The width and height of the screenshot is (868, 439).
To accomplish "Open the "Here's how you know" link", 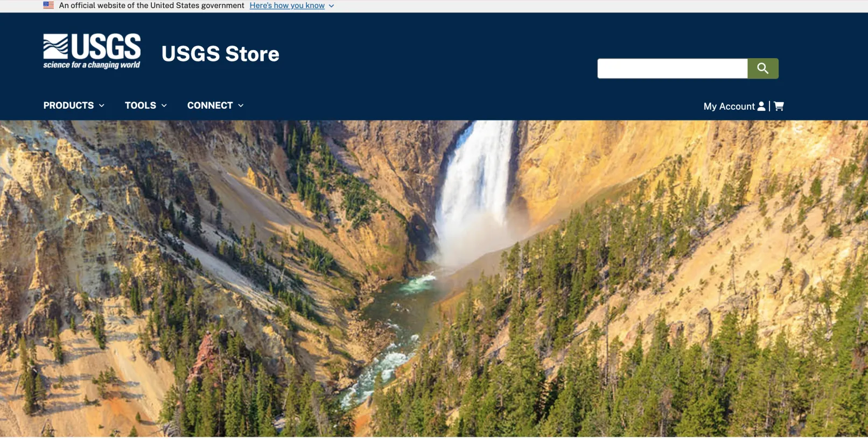I will pyautogui.click(x=287, y=5).
